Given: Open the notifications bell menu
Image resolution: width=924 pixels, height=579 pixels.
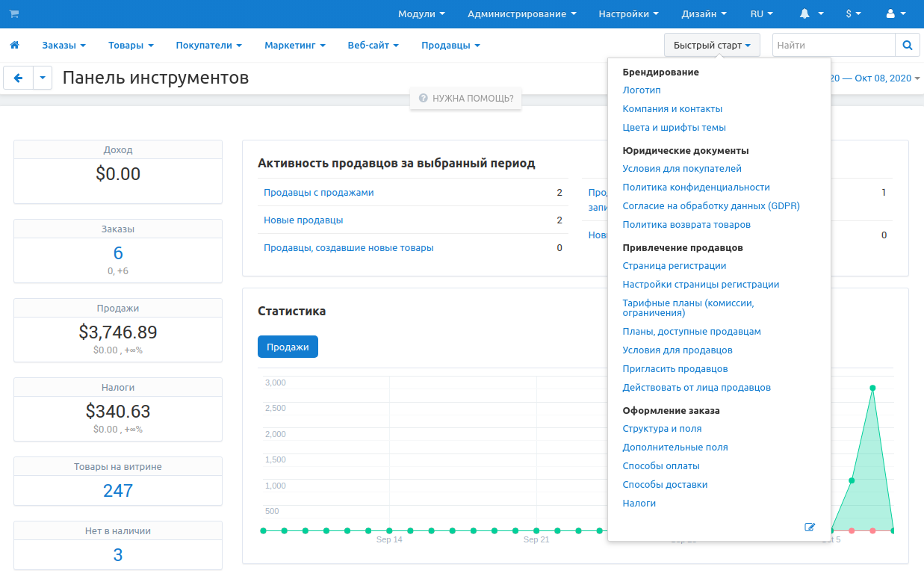Looking at the screenshot, I should click(x=811, y=14).
